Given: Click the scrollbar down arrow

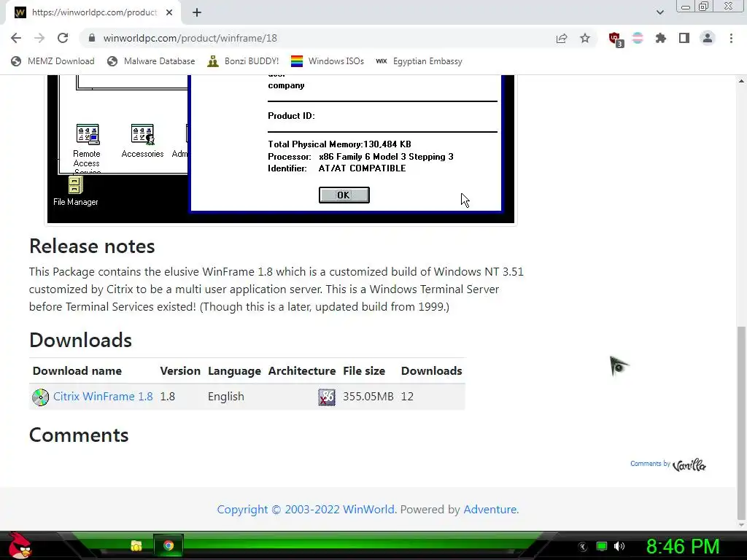Looking at the screenshot, I should [x=741, y=525].
